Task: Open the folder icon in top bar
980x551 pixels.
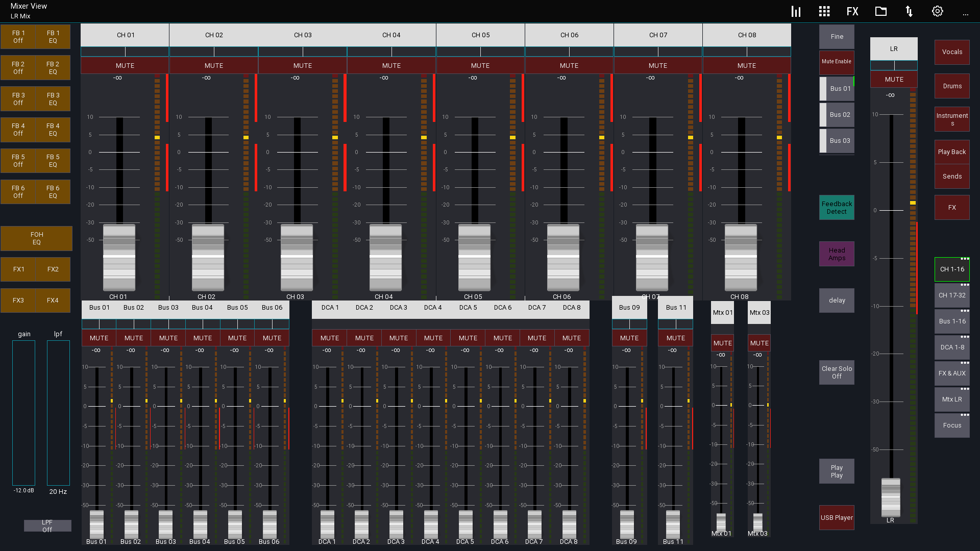Action: pos(880,11)
